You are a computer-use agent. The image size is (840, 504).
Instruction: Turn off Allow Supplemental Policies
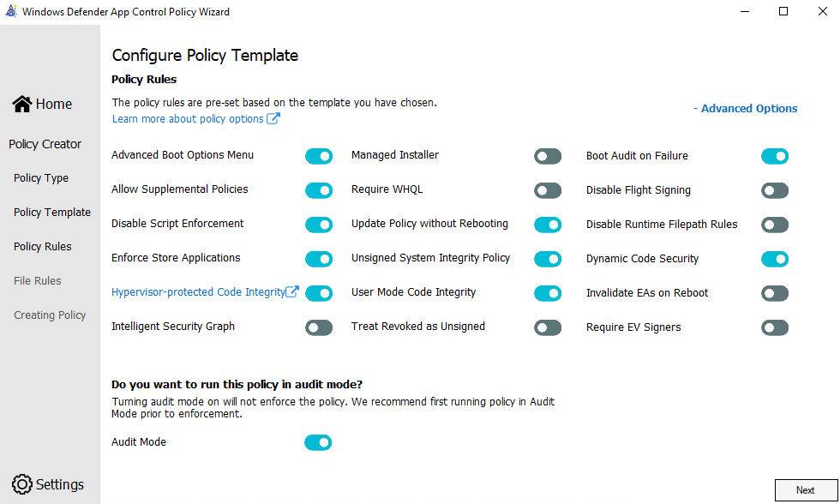click(319, 190)
